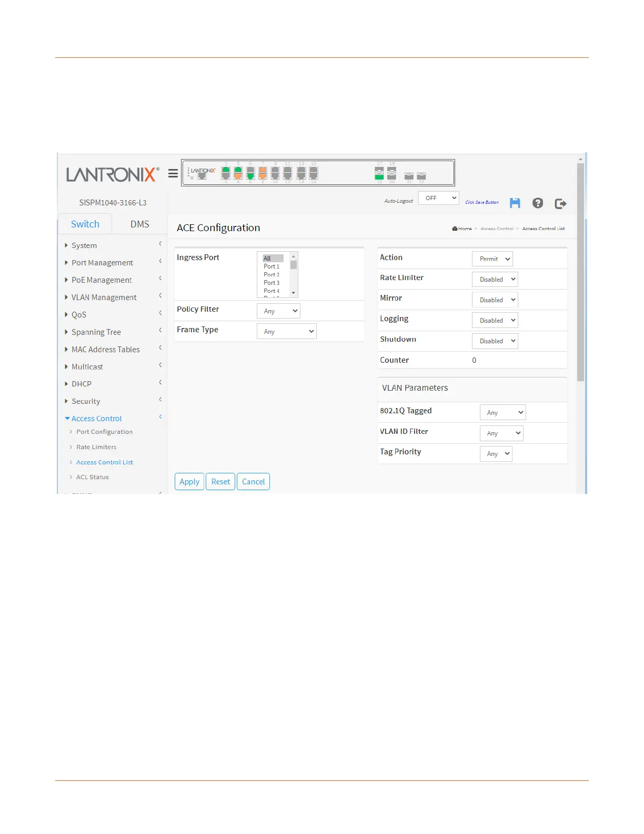Expand the PoE Management menu
Image resolution: width=644 pixels, height=834 pixels.
[113, 280]
